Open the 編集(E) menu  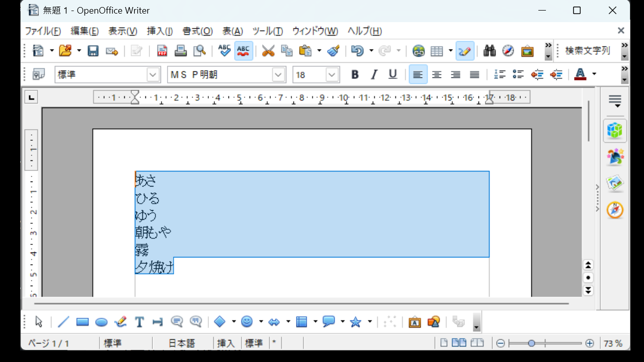click(85, 31)
